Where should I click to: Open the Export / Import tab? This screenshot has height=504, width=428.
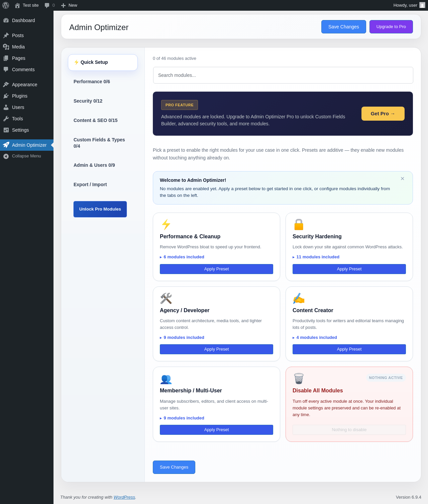pyautogui.click(x=103, y=184)
